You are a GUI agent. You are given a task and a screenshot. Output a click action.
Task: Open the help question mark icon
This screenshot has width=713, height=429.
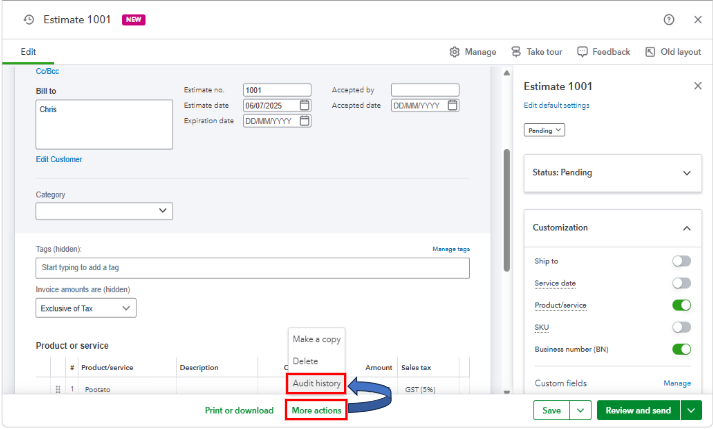point(668,20)
